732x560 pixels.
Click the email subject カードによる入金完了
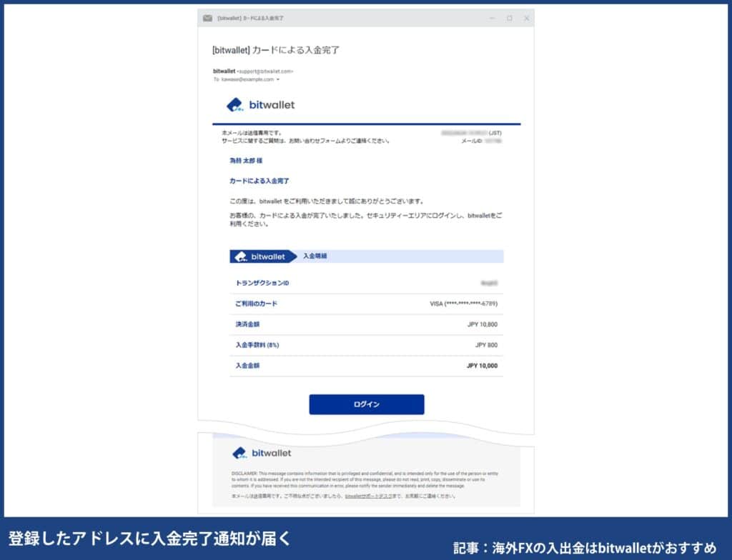click(275, 50)
